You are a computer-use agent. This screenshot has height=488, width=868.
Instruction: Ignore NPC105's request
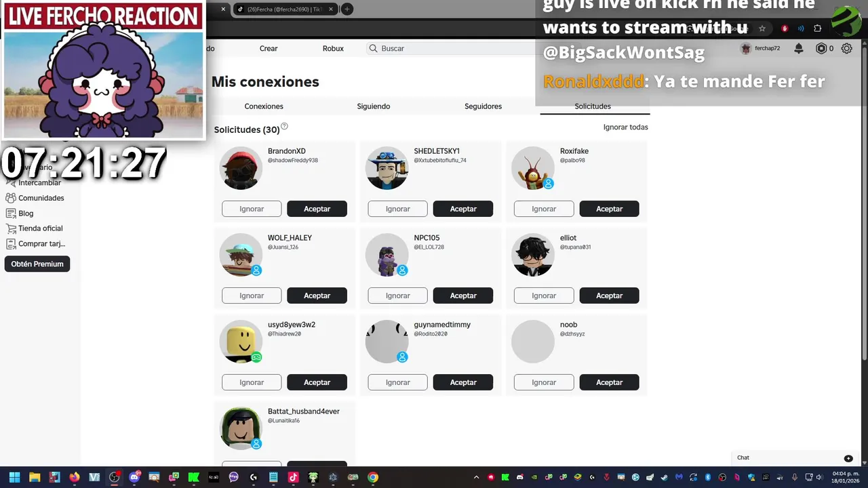(x=398, y=296)
